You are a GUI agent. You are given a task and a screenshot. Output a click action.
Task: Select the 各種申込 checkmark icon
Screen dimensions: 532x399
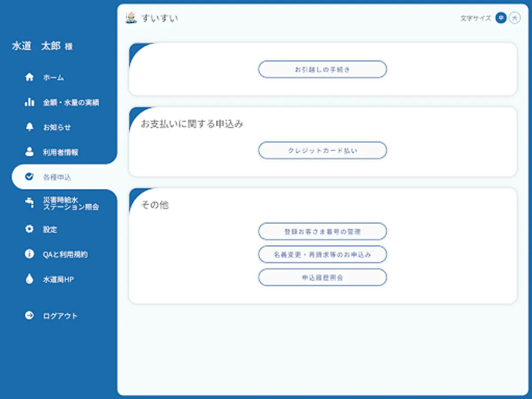pos(29,176)
